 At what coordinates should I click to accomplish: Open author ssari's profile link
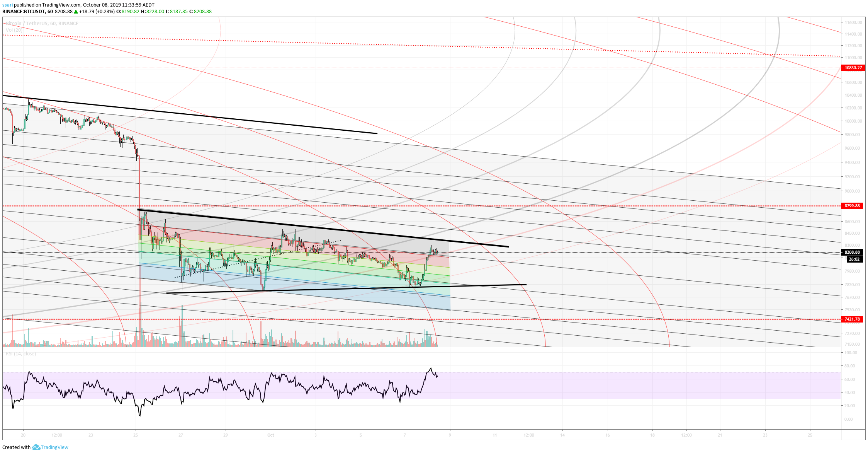point(8,5)
